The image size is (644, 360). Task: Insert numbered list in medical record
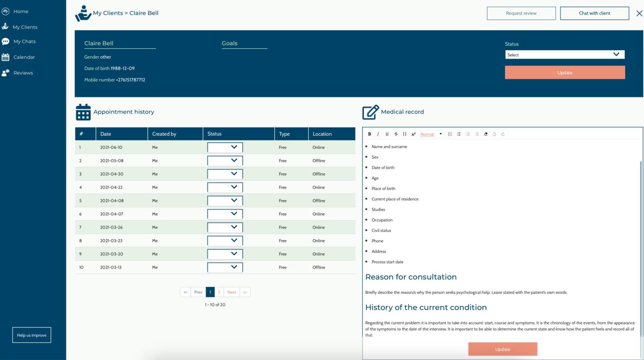(459, 134)
